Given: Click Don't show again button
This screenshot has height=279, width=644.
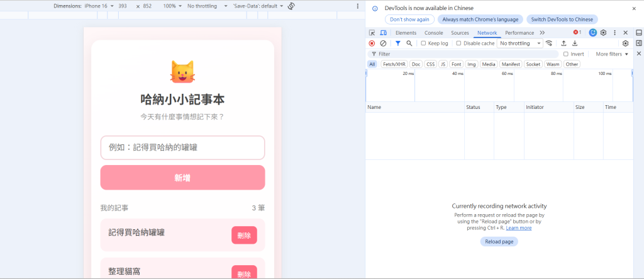Looking at the screenshot, I should [409, 20].
